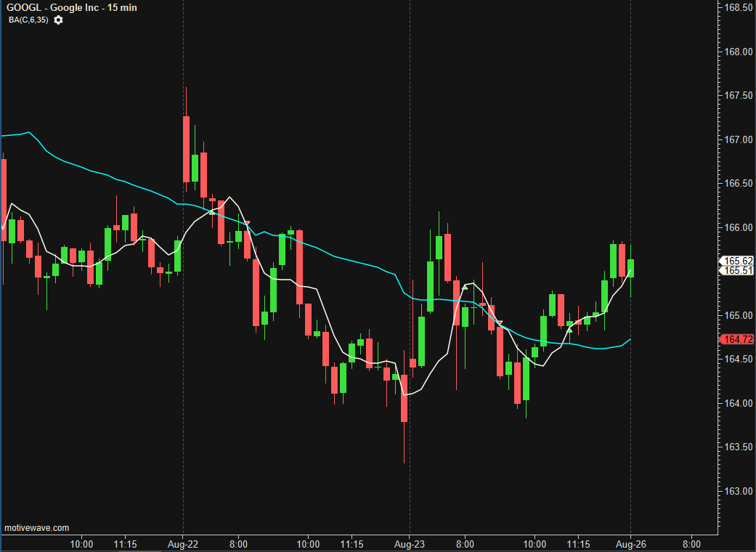Image resolution: width=756 pixels, height=552 pixels.
Task: Select the red candle with wick near 163.30
Action: [x=404, y=398]
